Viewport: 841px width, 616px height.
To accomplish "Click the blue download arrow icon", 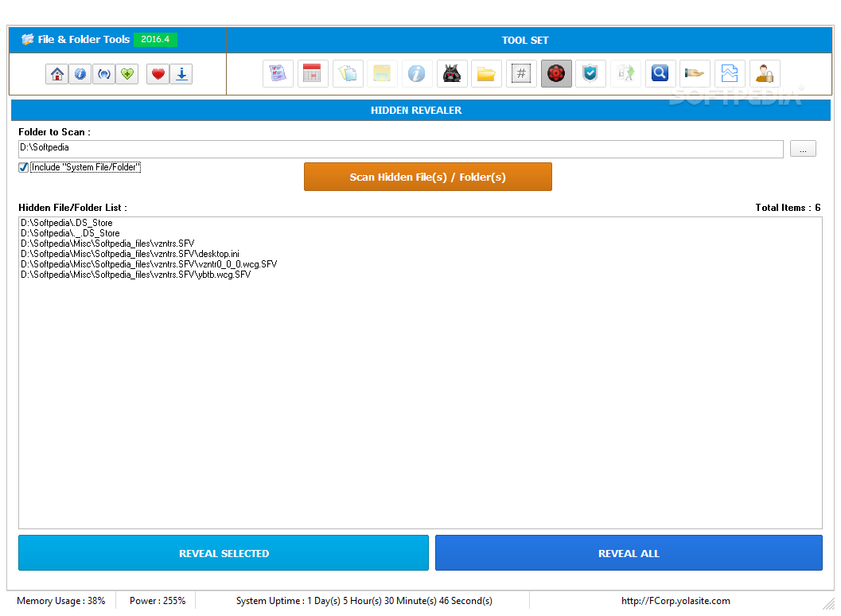I will point(181,74).
